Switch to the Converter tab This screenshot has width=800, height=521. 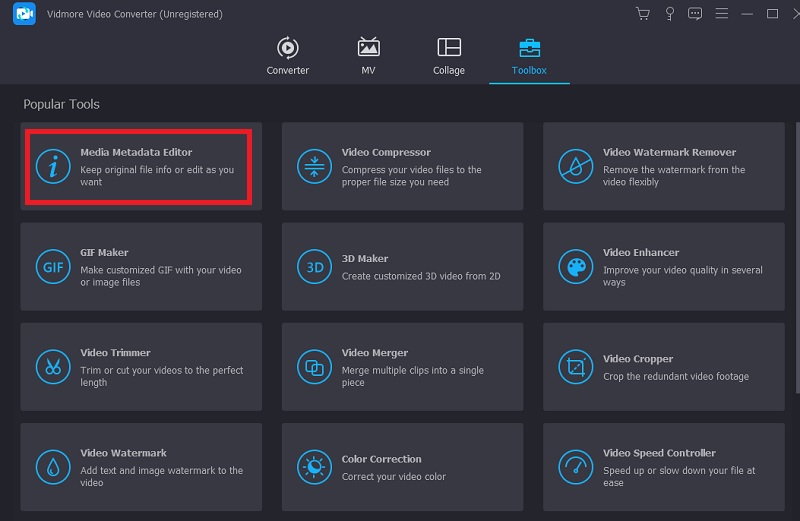coord(288,57)
